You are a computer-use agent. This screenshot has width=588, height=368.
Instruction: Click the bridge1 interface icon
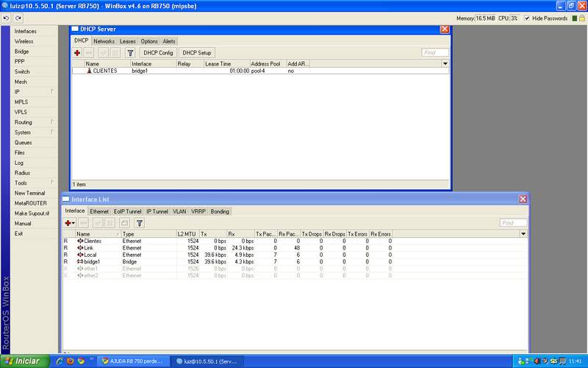[80, 262]
